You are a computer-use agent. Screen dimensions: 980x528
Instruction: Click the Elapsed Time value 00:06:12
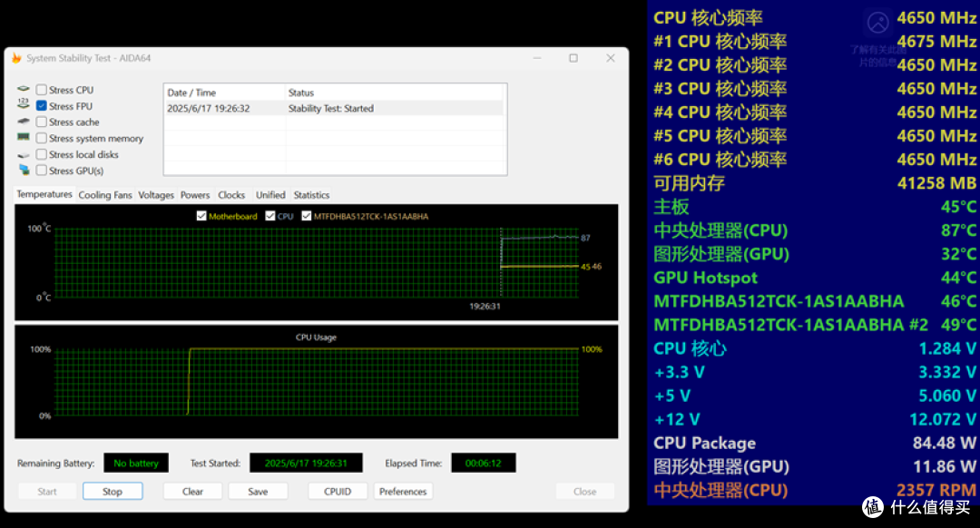point(483,463)
